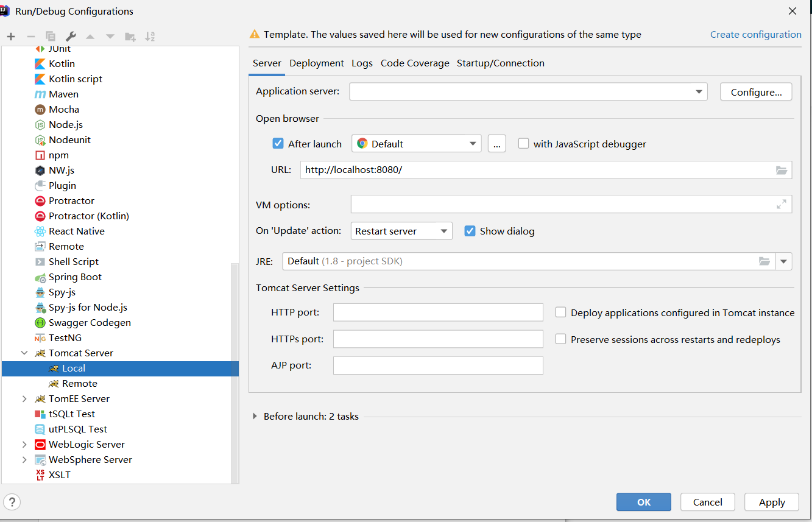The height and width of the screenshot is (522, 812).
Task: Enable with JavaScript debugger checkbox
Action: [x=523, y=144]
